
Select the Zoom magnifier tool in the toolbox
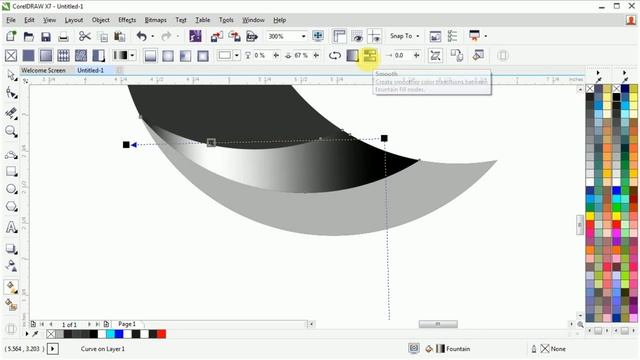click(x=11, y=131)
